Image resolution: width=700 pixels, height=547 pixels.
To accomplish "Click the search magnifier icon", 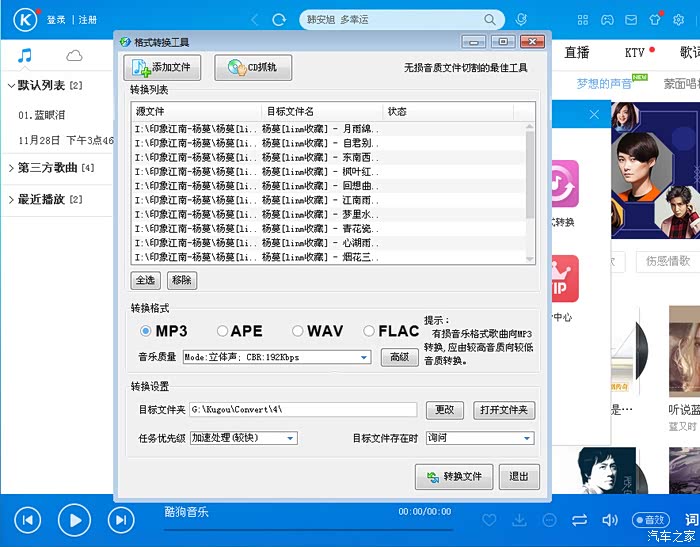I will pos(490,19).
